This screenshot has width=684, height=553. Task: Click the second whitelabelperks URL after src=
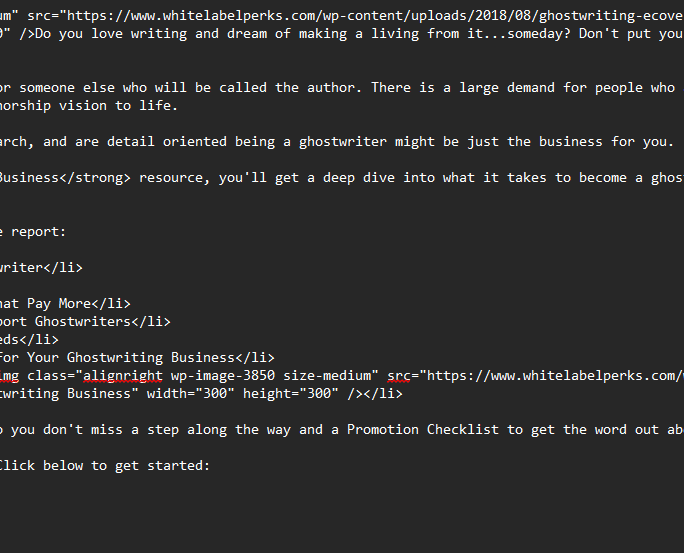click(555, 375)
